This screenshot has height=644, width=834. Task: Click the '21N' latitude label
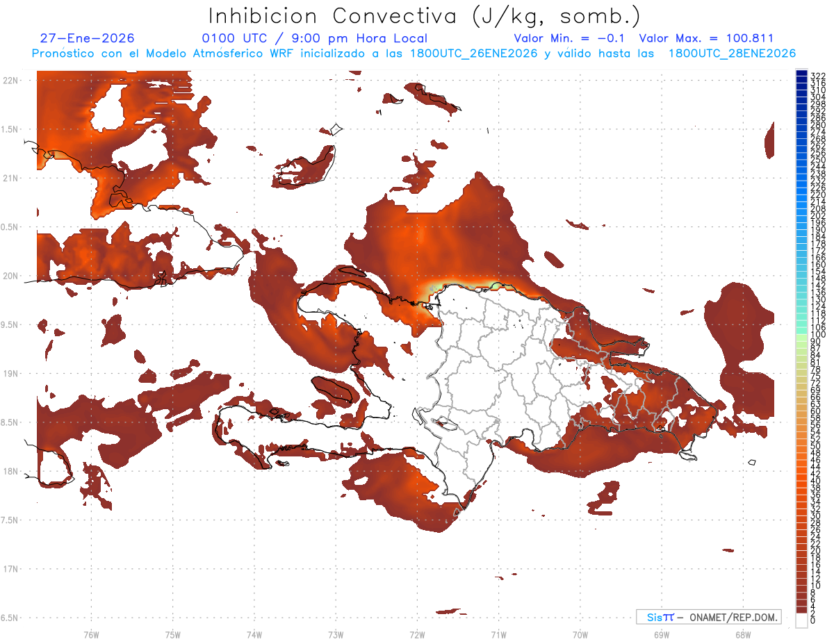pos(12,178)
